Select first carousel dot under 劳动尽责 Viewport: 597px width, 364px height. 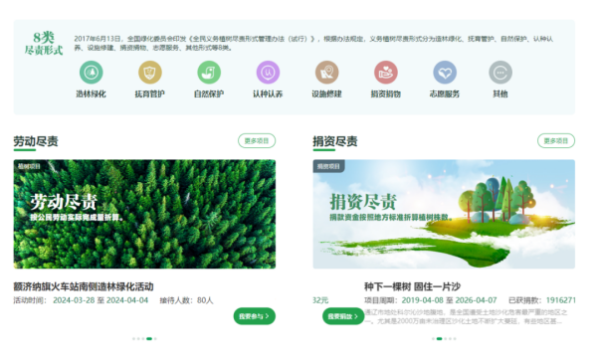(133, 338)
